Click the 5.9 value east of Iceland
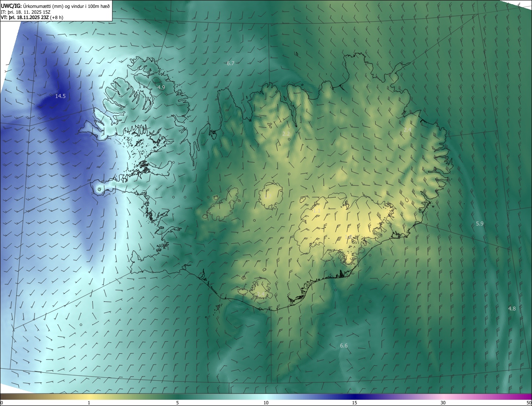 click(x=480, y=223)
